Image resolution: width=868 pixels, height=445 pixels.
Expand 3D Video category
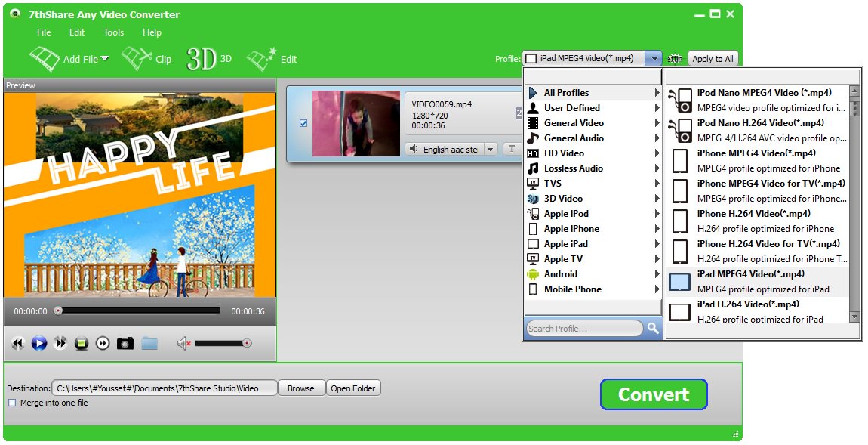[x=593, y=199]
